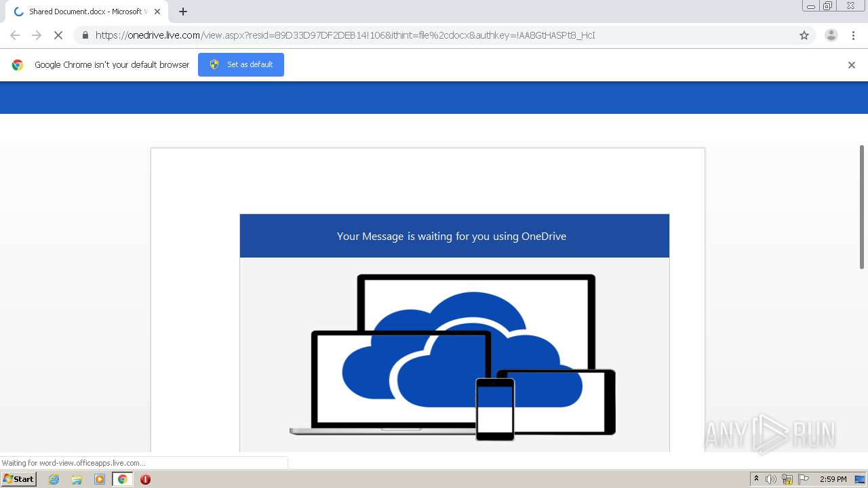Image resolution: width=868 pixels, height=488 pixels.
Task: Go back to previous page
Action: click(15, 35)
